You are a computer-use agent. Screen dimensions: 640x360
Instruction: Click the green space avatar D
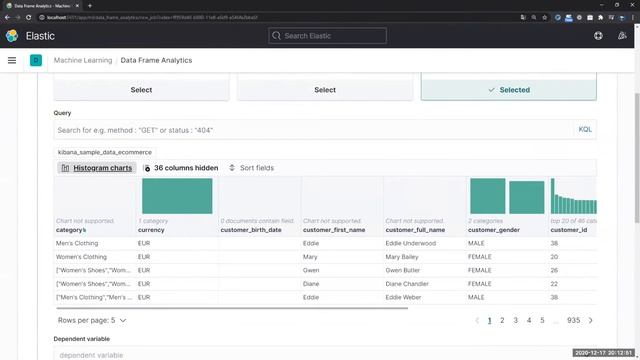point(36,60)
